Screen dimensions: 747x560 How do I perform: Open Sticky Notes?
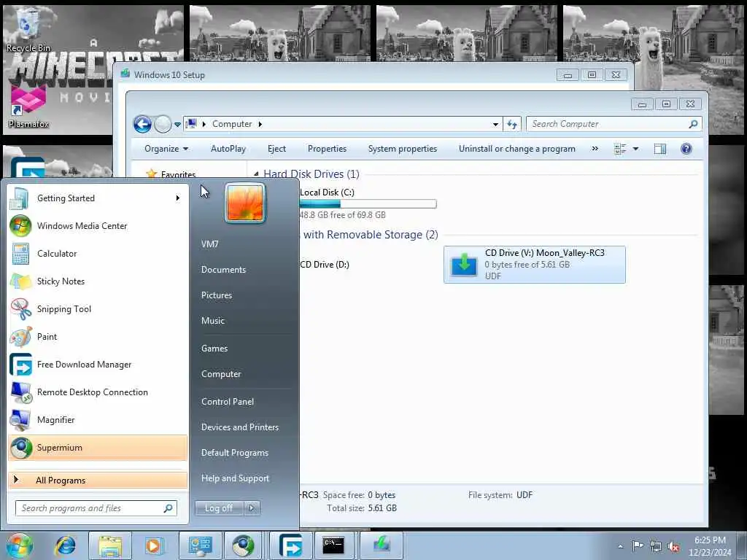[98, 281]
